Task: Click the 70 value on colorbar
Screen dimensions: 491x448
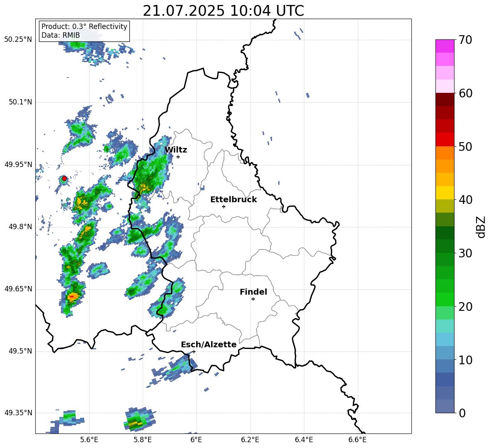Action: point(465,40)
